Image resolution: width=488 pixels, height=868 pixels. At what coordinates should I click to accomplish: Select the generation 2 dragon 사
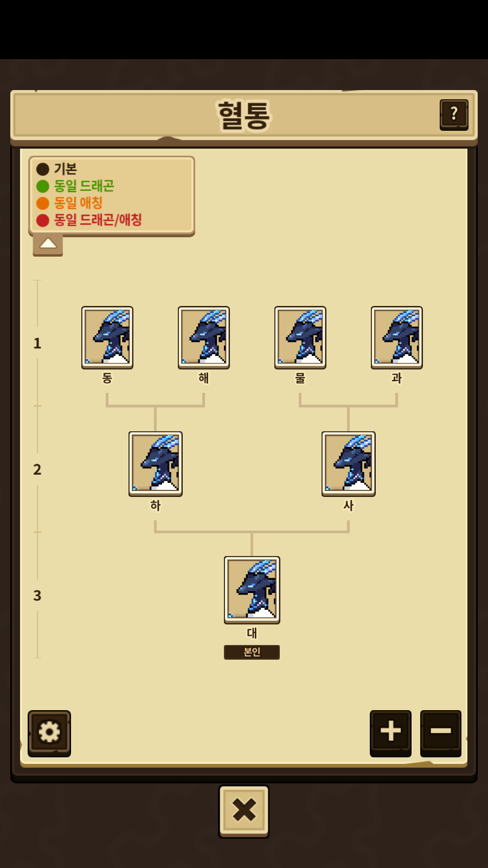(x=349, y=464)
